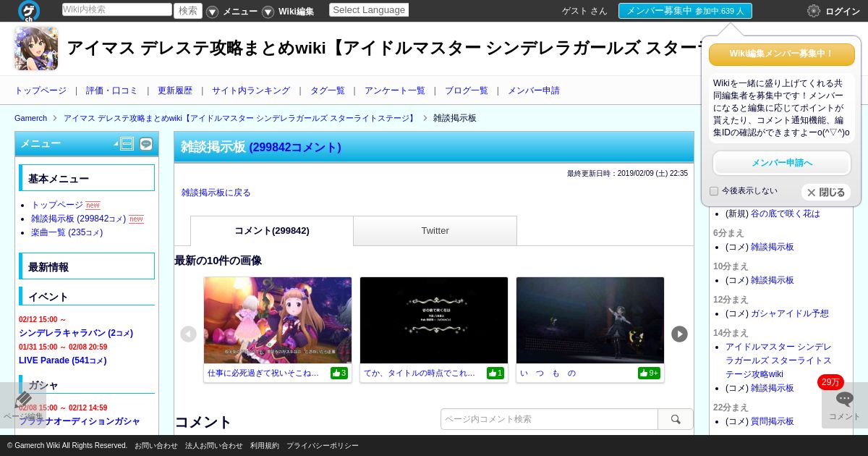Viewport: 868px width, 456px height.
Task: Open ガシャアイドル予想 recent comment link
Action: tap(790, 313)
